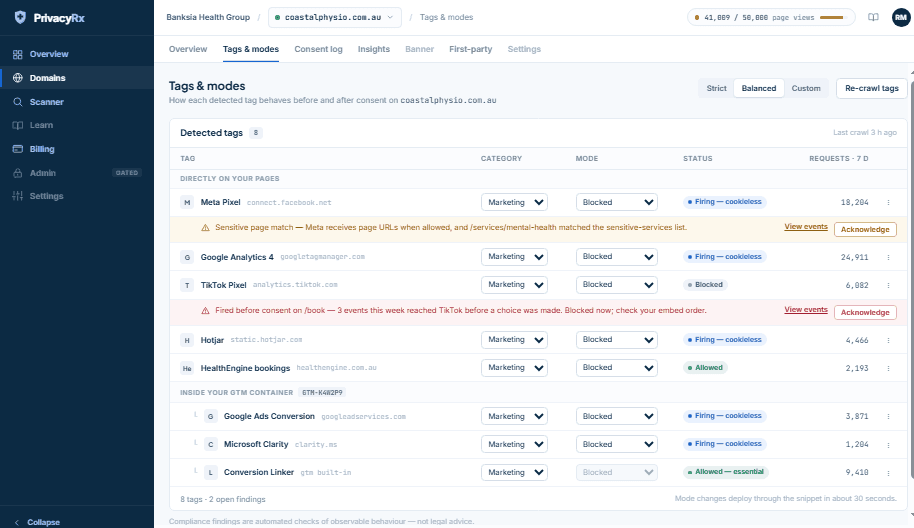Click the Detected tags count badge
The height and width of the screenshot is (528, 914).
click(x=255, y=133)
